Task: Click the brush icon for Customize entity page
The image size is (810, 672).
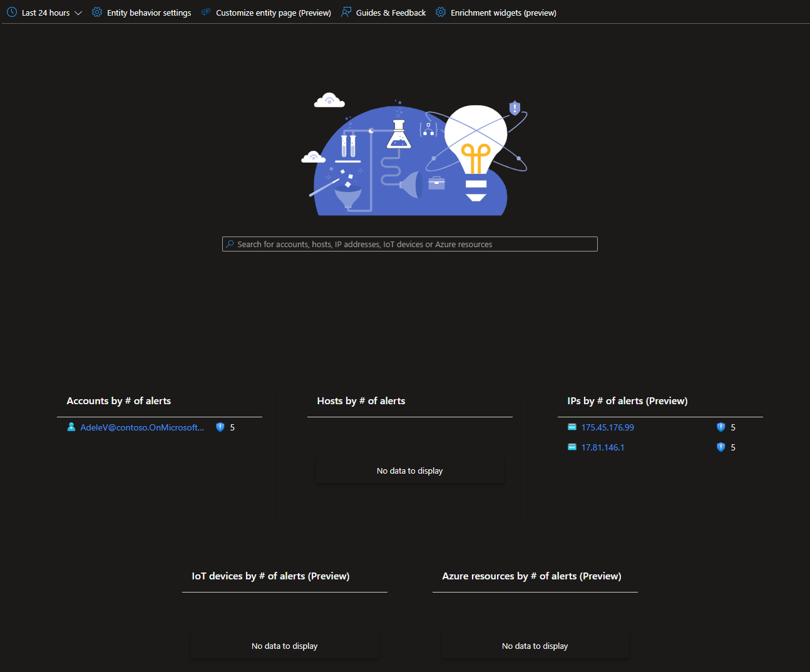Action: point(205,12)
